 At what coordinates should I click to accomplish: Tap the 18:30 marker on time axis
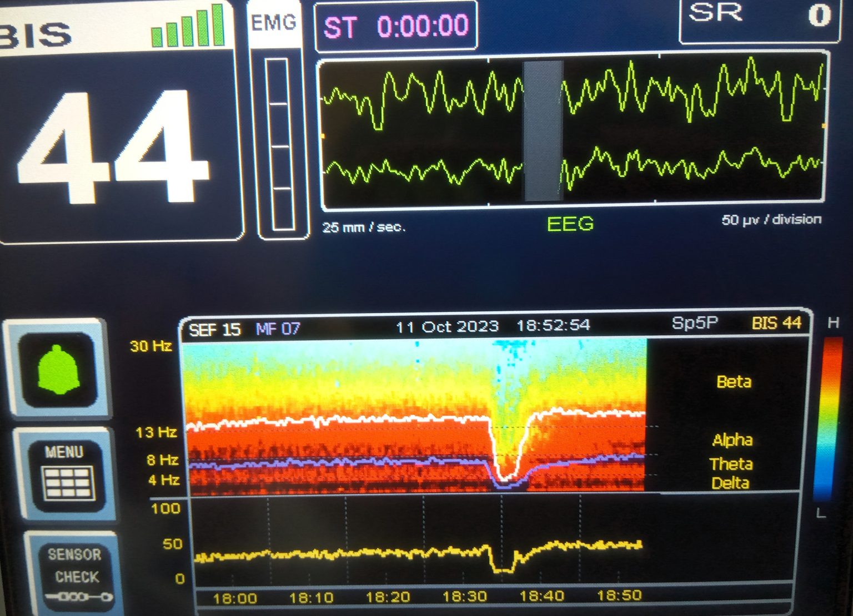[x=464, y=597]
